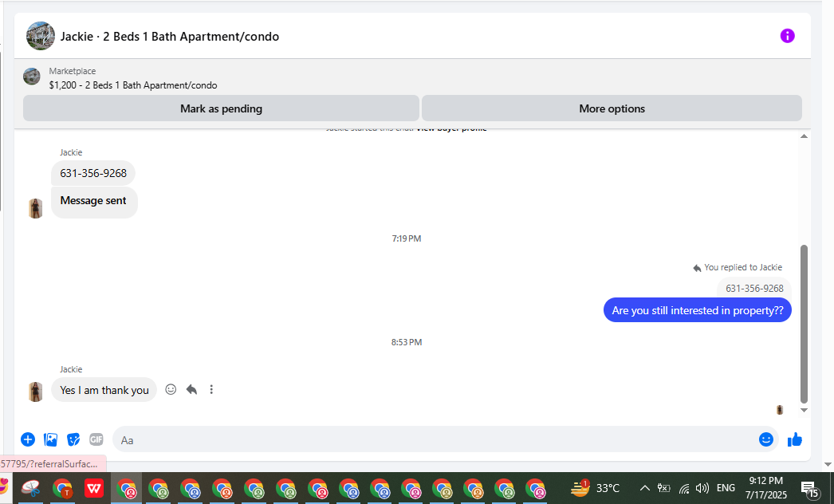Click Jackie's avatar beside 'Yes I am thank you'

pyautogui.click(x=36, y=392)
